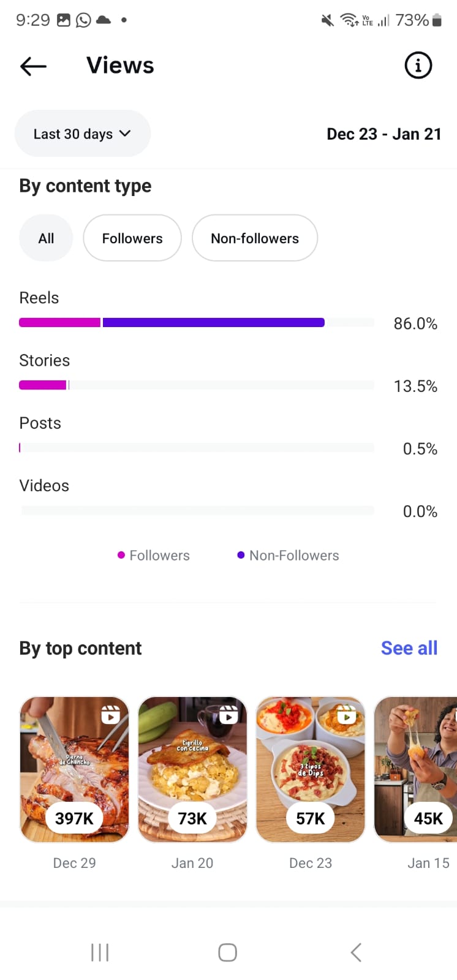Open the 397K views reel thumbnail
Image resolution: width=457 pixels, height=980 pixels.
[74, 769]
